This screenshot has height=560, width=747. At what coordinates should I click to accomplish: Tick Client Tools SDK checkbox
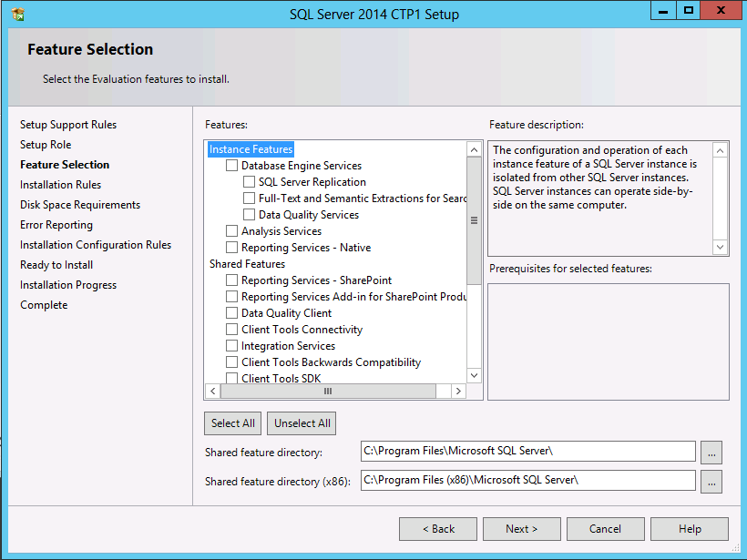click(x=231, y=378)
